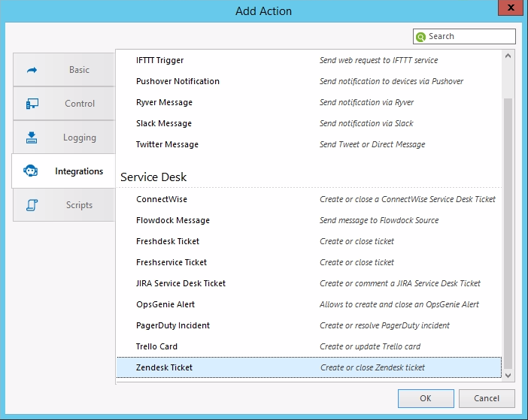Image resolution: width=528 pixels, height=420 pixels.
Task: Choose the Flowdock Message action
Action: pos(309,220)
